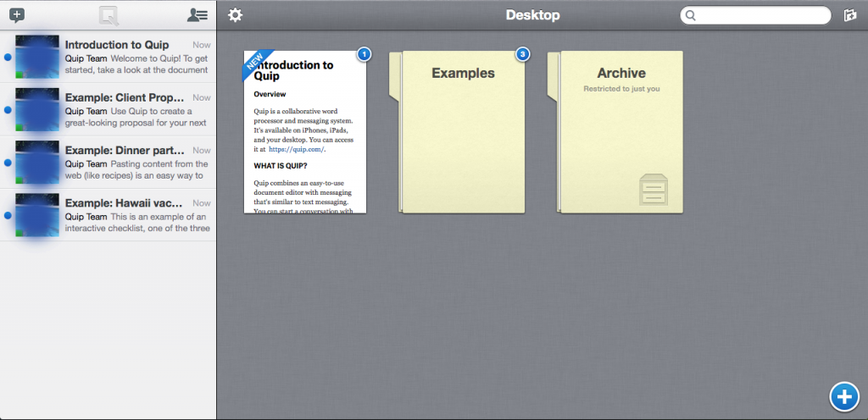This screenshot has height=420, width=868.
Task: Click unread blue dot on Dinner party thread
Action: 7,163
